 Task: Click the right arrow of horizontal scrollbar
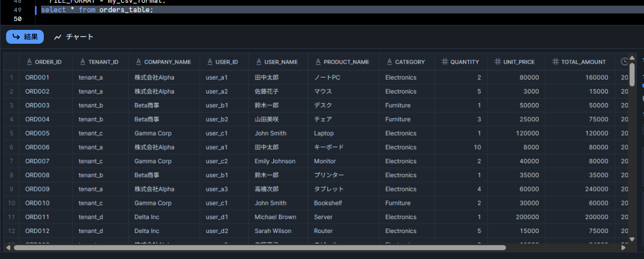(623, 247)
